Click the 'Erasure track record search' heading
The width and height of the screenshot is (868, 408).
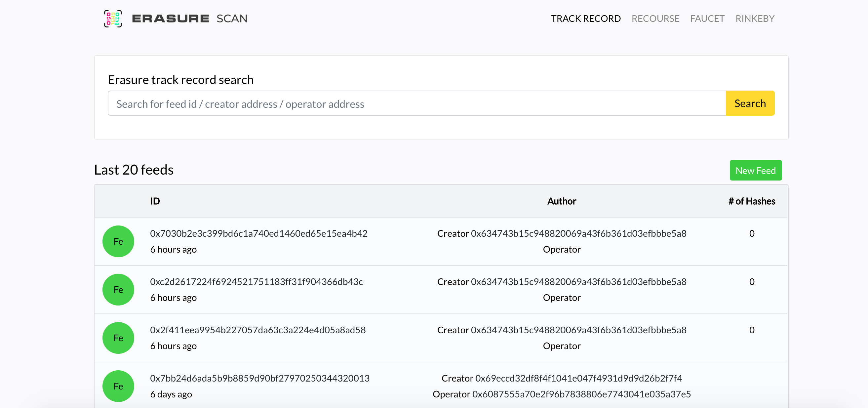click(x=180, y=79)
